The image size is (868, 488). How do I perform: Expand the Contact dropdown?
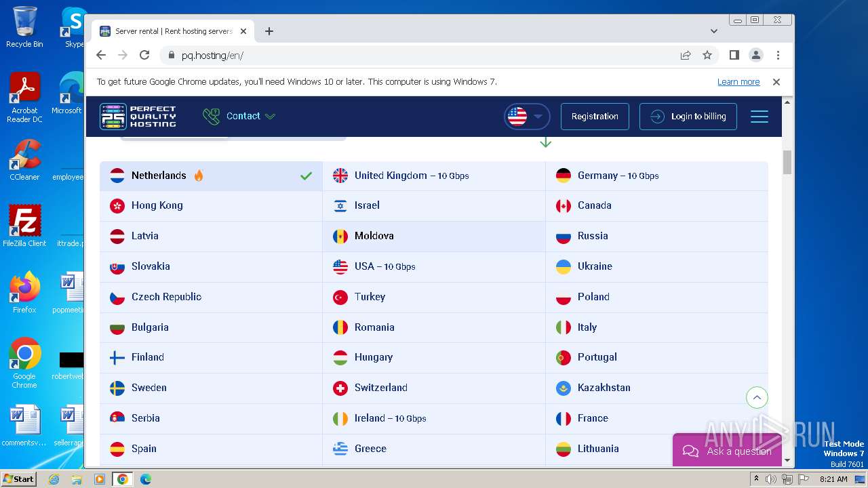[x=239, y=117]
